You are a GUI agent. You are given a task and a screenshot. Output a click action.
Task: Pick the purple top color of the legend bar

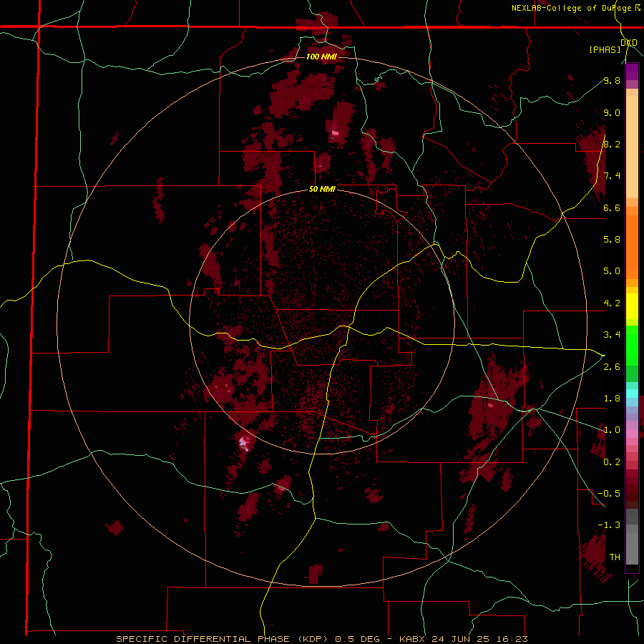click(x=632, y=71)
